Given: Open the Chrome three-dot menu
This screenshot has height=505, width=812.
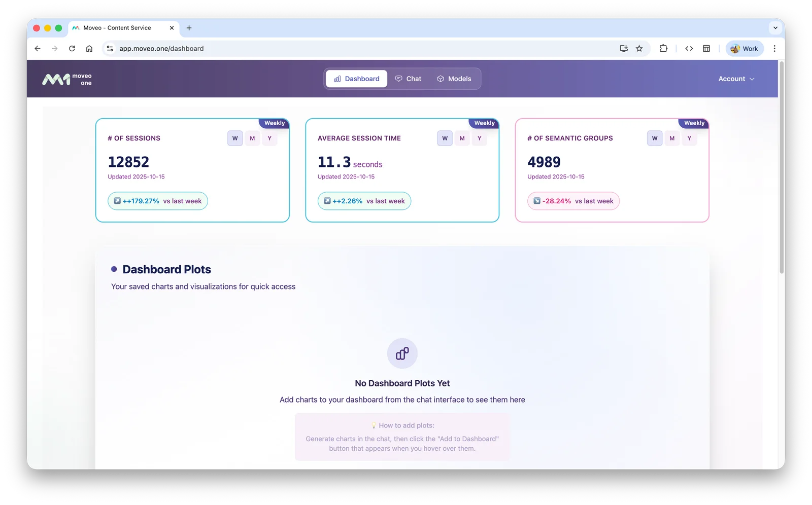Looking at the screenshot, I should 774,49.
